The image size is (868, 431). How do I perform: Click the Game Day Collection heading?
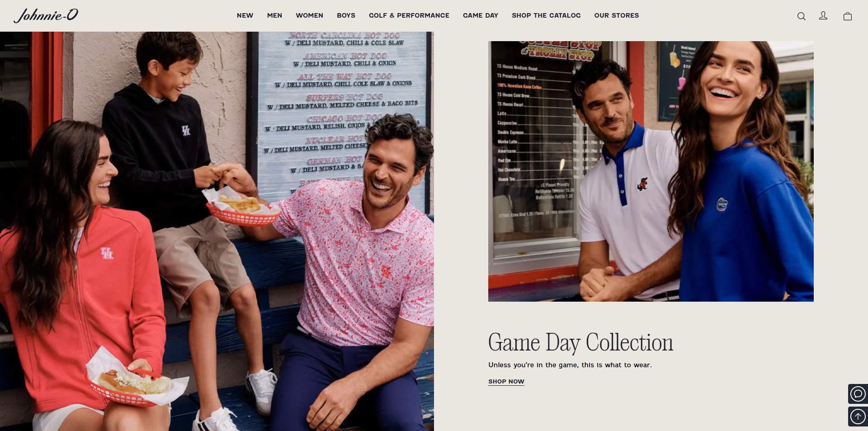click(580, 342)
